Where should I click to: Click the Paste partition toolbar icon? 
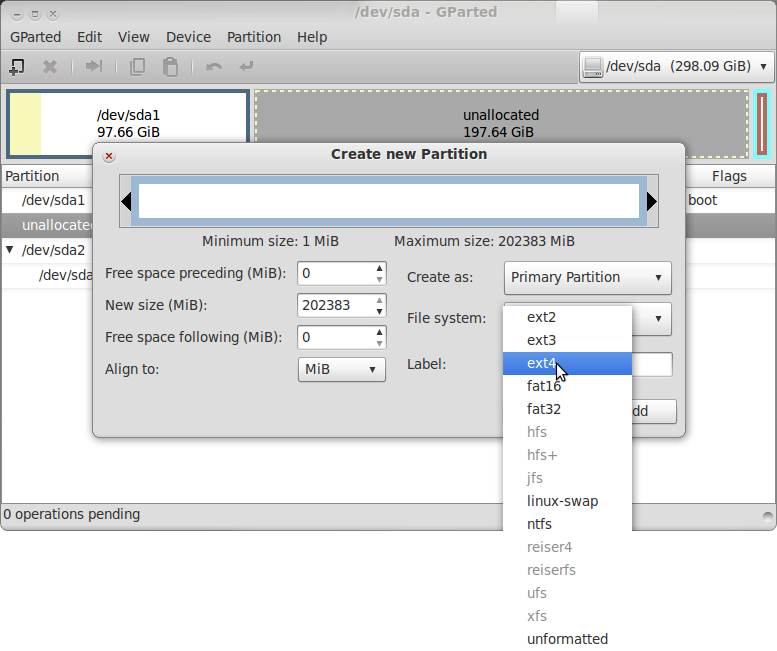(x=170, y=66)
